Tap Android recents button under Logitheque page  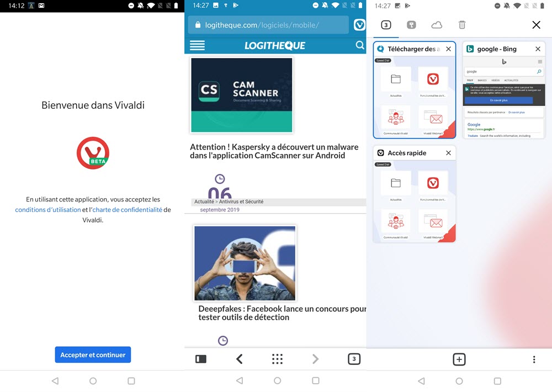pyautogui.click(x=316, y=380)
